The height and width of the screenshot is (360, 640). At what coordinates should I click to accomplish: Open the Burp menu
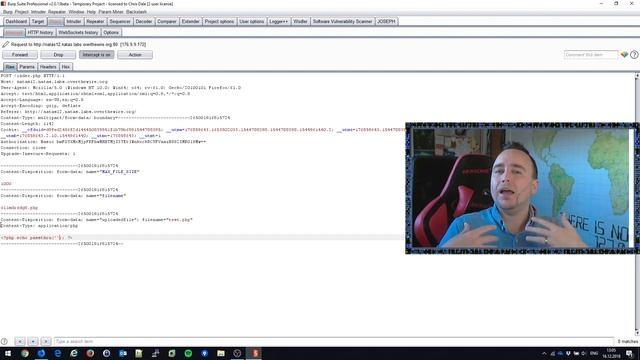point(7,12)
